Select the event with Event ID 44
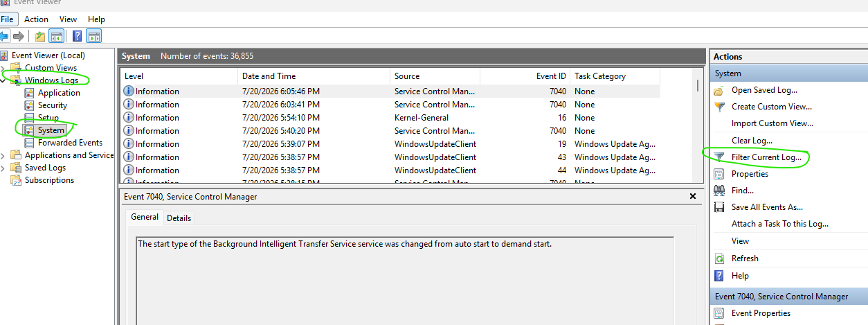The image size is (868, 325). (x=390, y=170)
